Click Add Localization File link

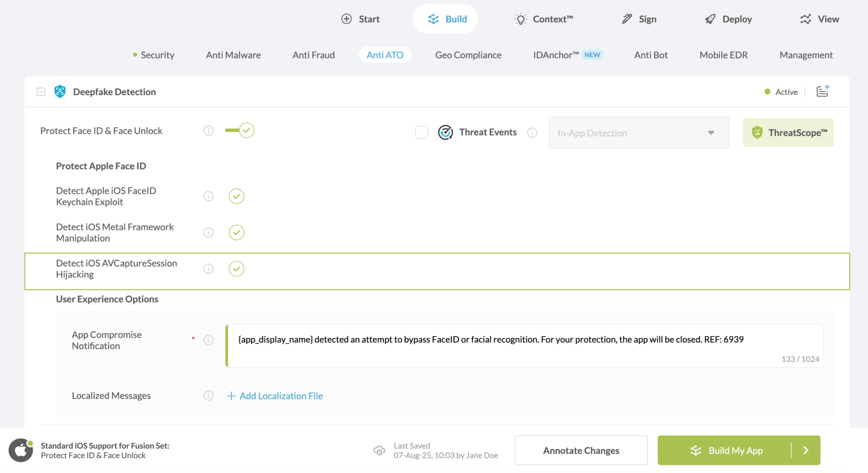pos(275,396)
